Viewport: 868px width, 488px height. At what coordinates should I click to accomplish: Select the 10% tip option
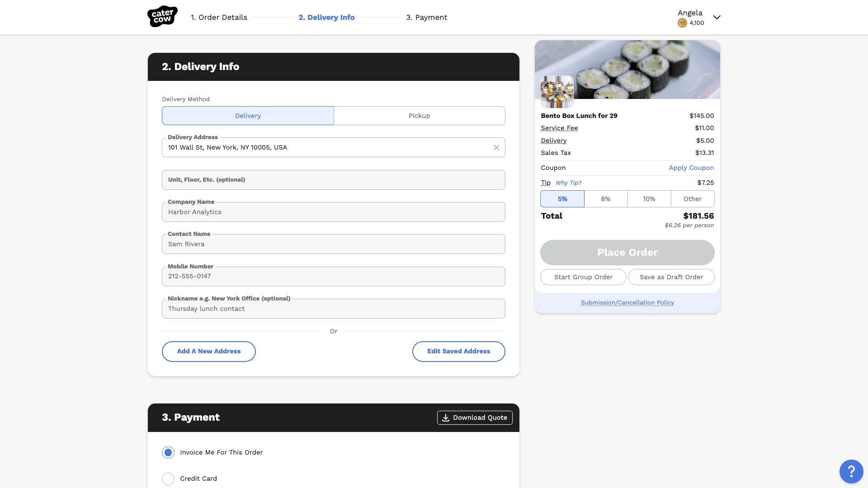click(x=649, y=199)
